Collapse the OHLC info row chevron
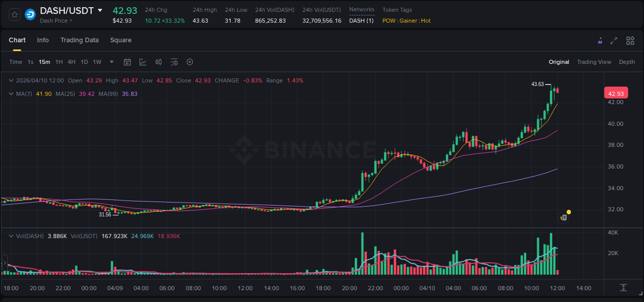Viewport: 644px width, 302px height. (11, 80)
